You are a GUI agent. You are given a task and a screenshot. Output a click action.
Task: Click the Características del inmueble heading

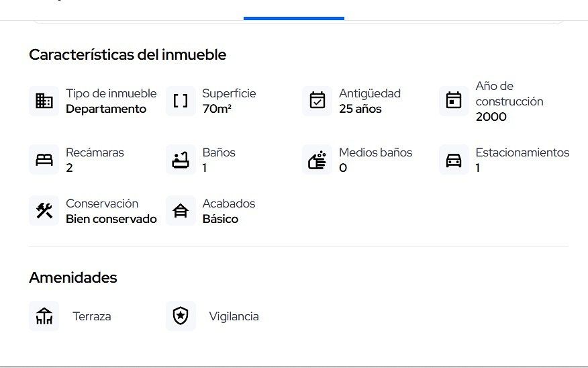(x=128, y=55)
